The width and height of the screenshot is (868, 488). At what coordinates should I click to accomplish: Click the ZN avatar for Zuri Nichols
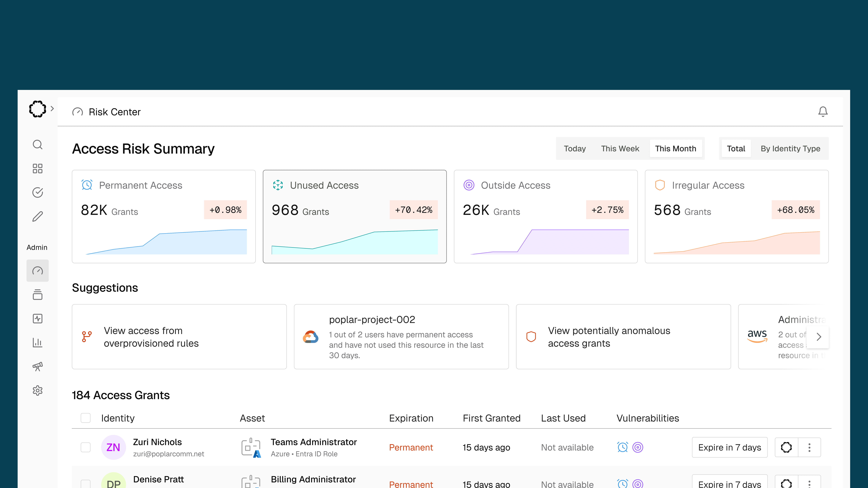(114, 447)
